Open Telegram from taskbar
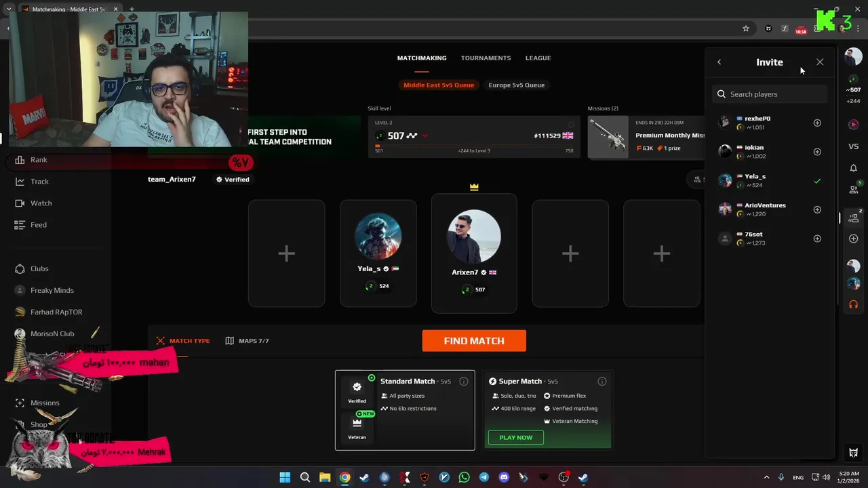 pos(484,477)
